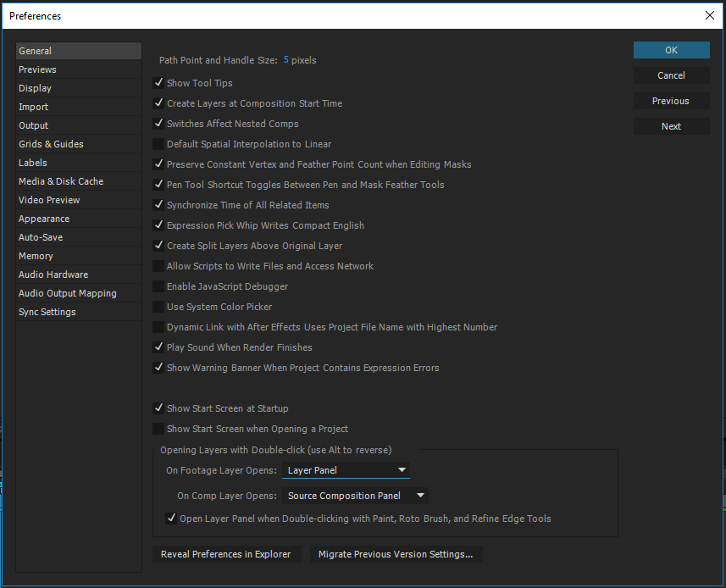Click Migrate Previous Version Settings button

tap(396, 554)
